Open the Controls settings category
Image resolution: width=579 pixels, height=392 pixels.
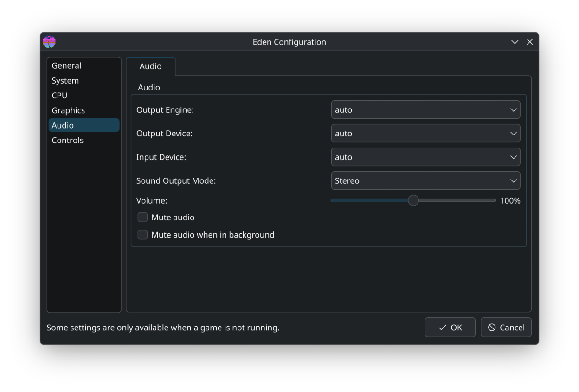pyautogui.click(x=84, y=140)
